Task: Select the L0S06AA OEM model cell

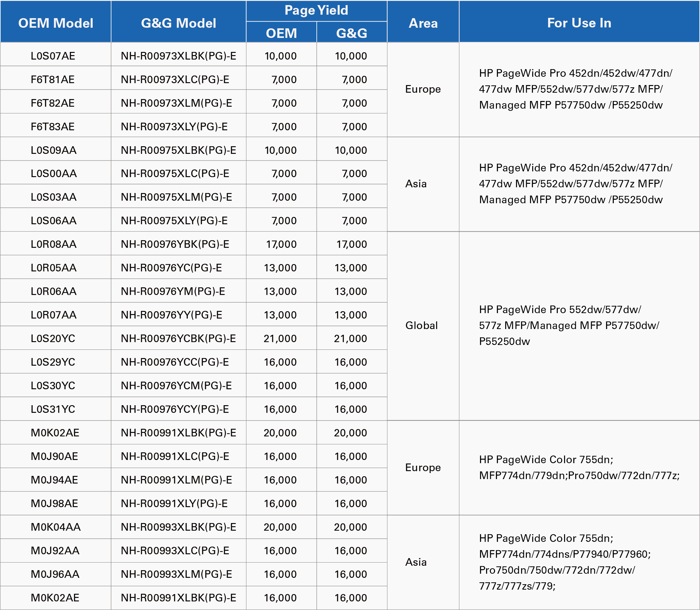Action: [55, 219]
